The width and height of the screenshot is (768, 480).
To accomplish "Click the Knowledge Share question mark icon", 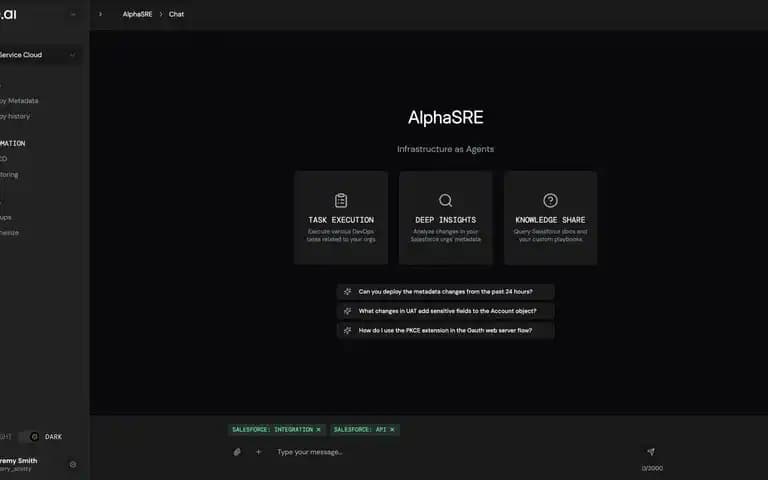I will click(x=550, y=200).
